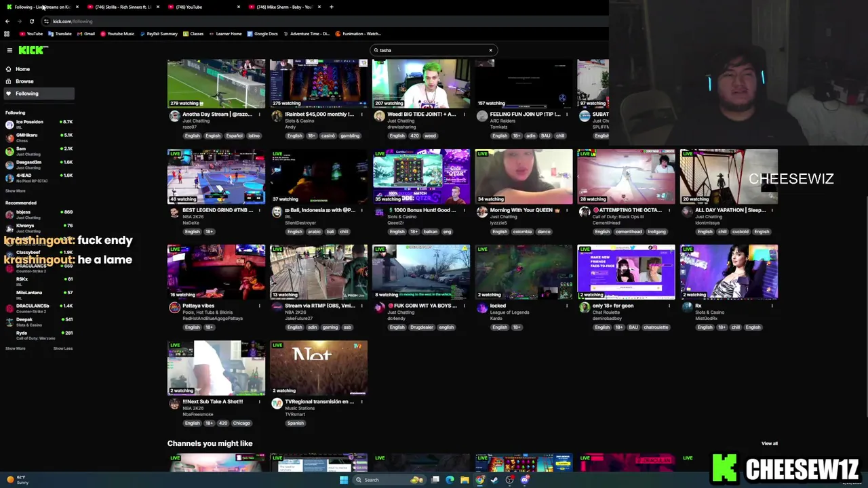Open the browser apps grid icon
Screen dimensions: 868x488
(x=7, y=34)
